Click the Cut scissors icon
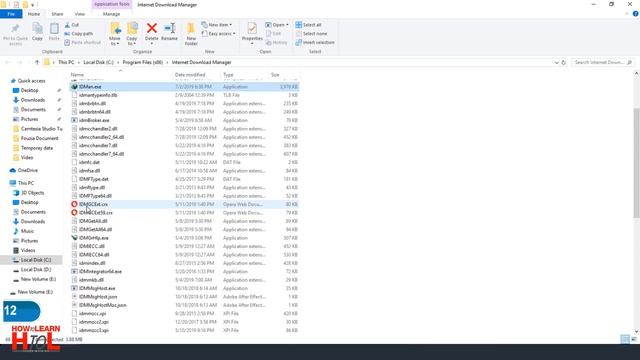 click(67, 25)
